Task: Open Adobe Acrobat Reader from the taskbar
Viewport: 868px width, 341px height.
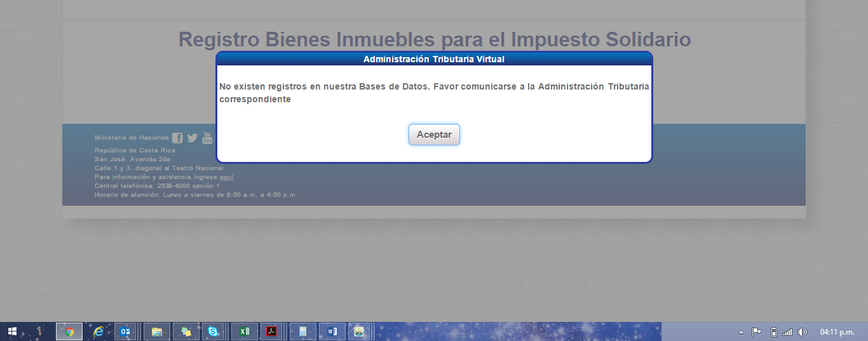Action: [271, 331]
